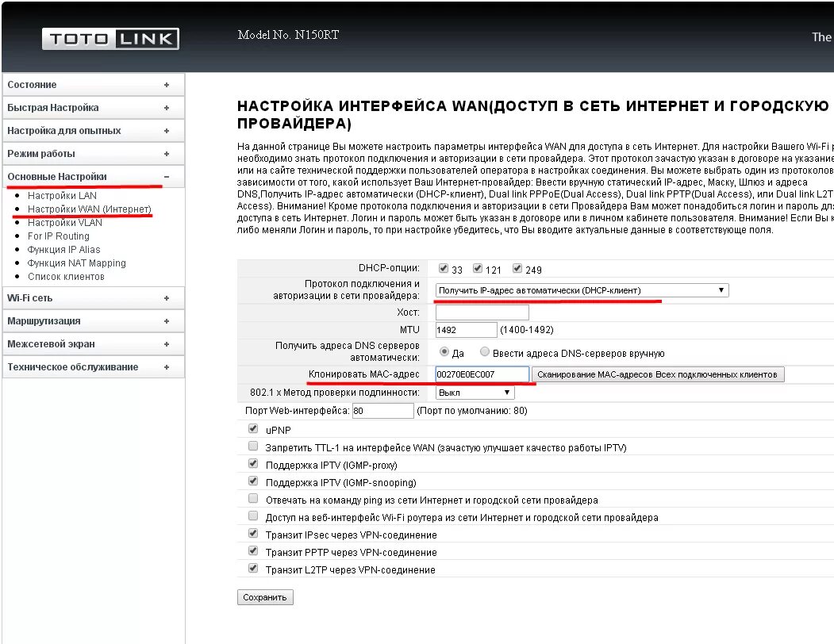Open Список клиентов page
834x644 pixels.
66,277
